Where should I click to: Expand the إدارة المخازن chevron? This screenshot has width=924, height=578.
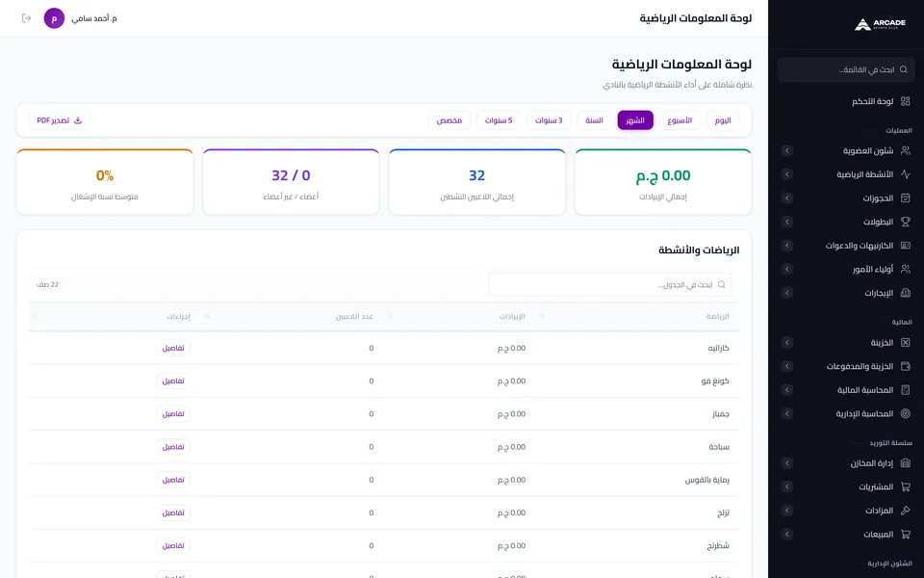(786, 463)
